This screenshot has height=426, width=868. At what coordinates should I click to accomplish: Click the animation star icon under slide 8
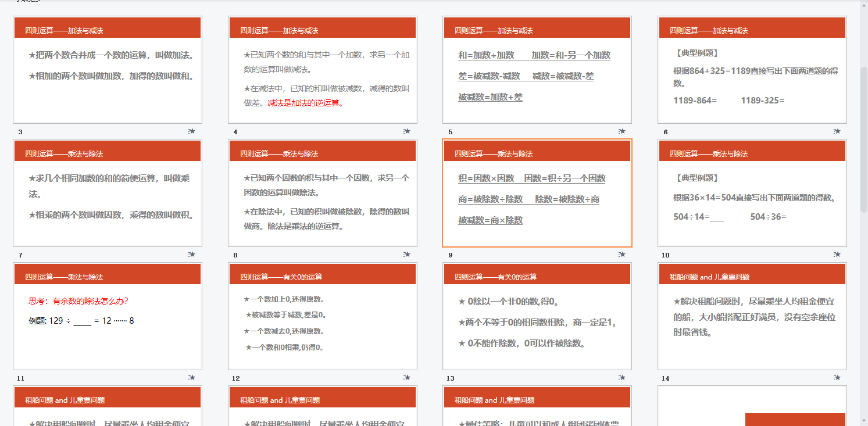tap(407, 254)
